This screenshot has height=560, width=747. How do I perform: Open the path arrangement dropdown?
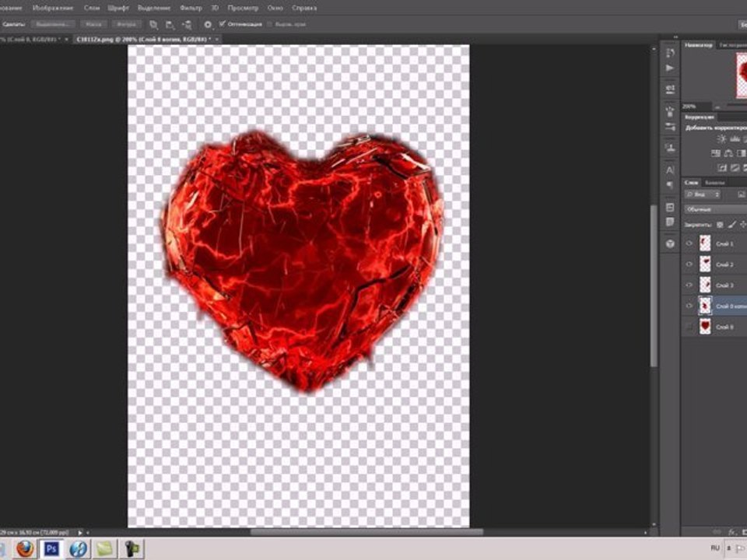(x=187, y=24)
